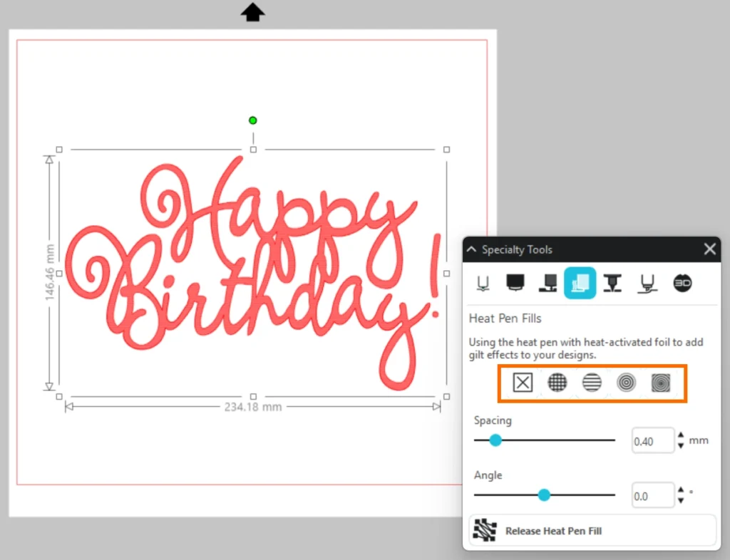Select the highlighted Heat Pen Fills tab
Screen dimensions: 730x560
point(580,283)
